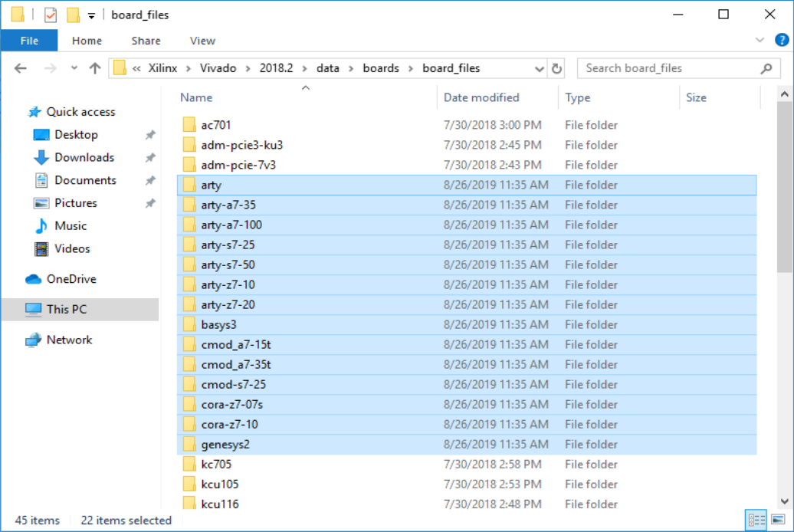Click the New folder quick access icon

(x=73, y=15)
